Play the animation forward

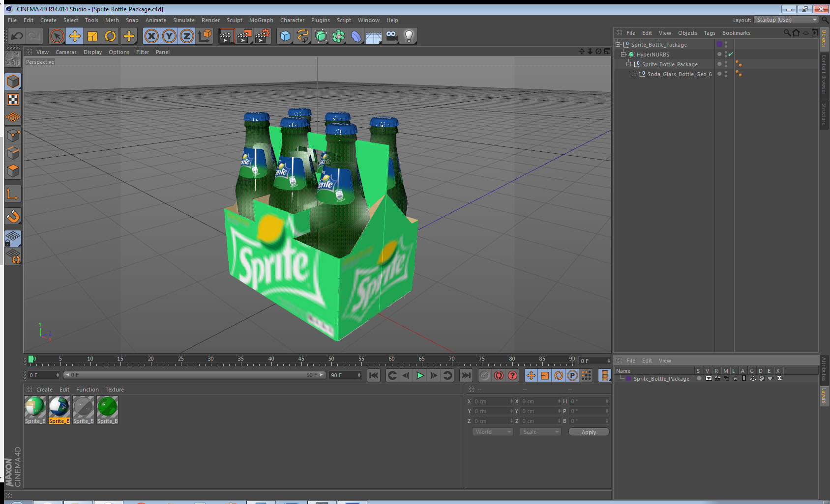point(420,375)
